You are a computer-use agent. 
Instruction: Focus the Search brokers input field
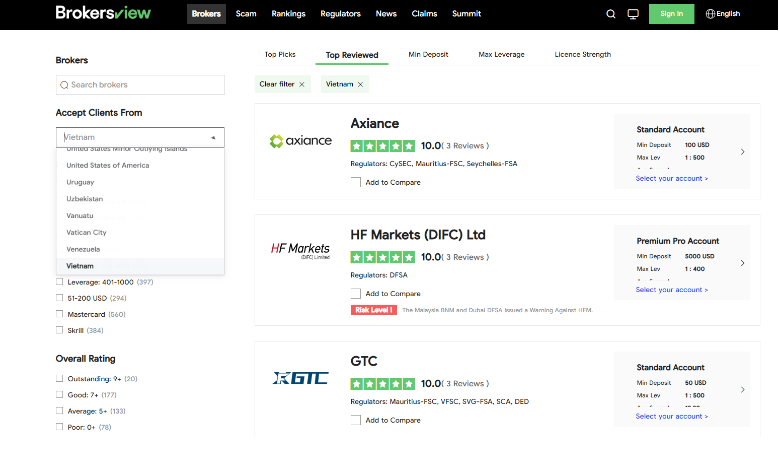click(x=140, y=85)
